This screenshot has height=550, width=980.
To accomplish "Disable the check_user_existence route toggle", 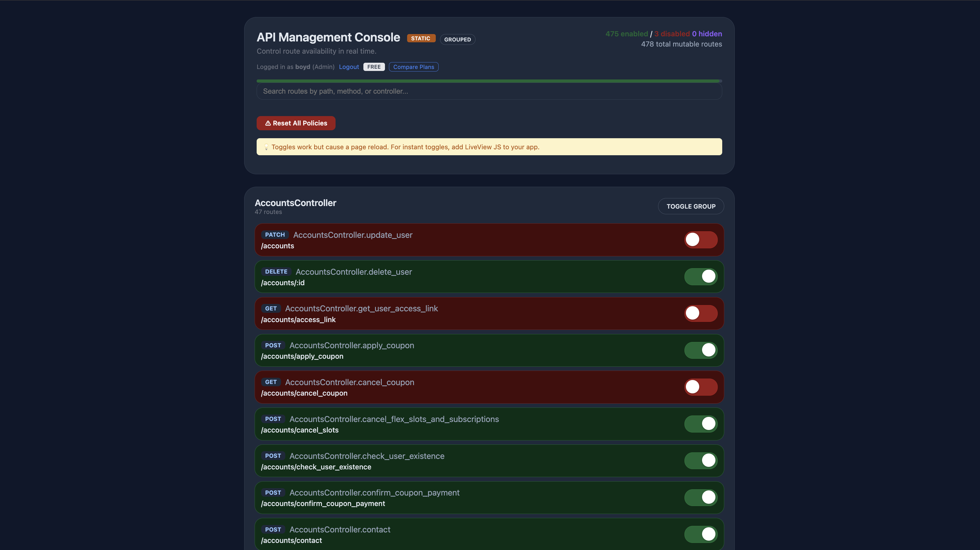I will coord(701,461).
